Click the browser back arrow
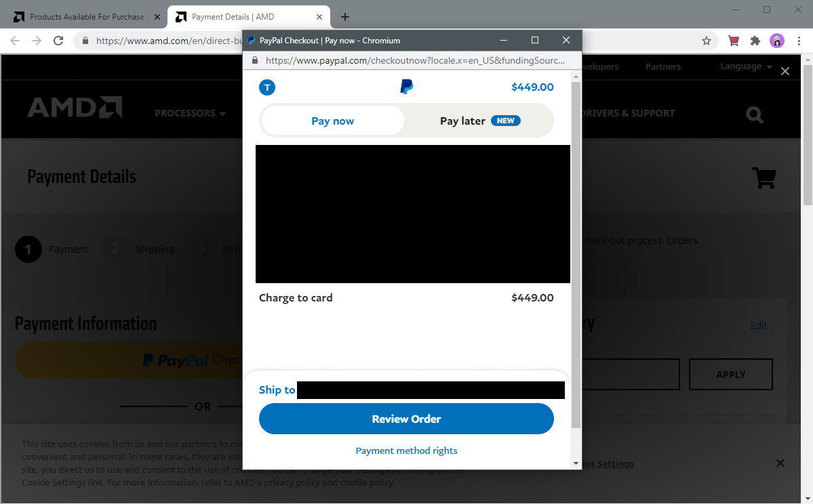Viewport: 813px width, 504px height. click(x=14, y=41)
